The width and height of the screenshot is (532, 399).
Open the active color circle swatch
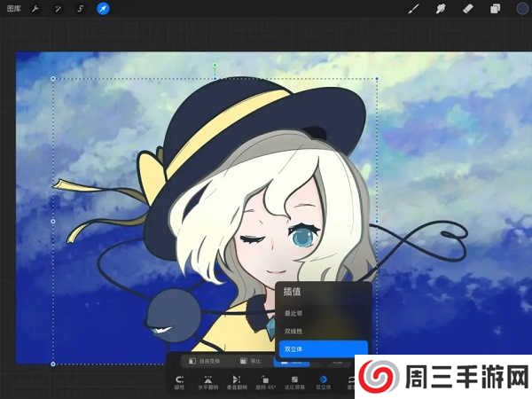click(522, 9)
